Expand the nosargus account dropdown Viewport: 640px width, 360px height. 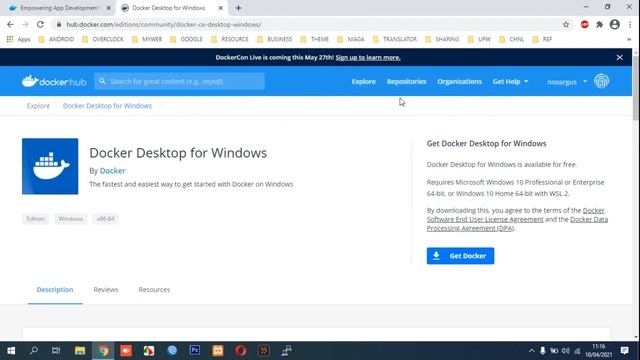click(567, 82)
